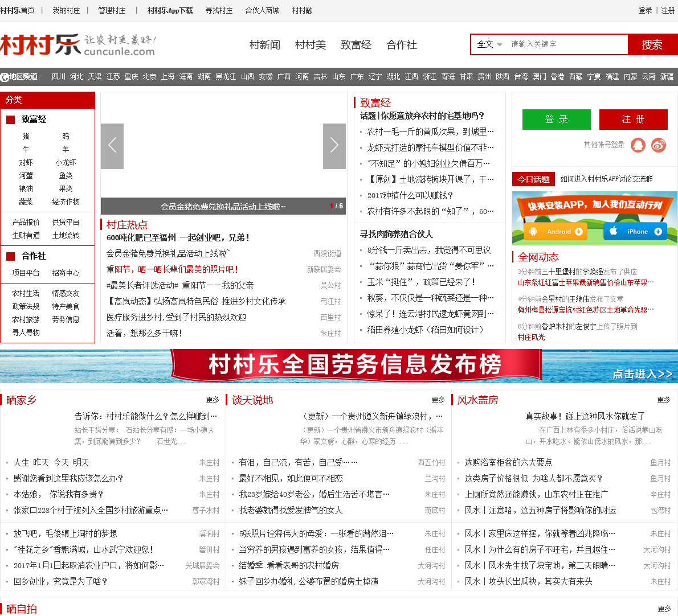Open 劳务信息 sidebar link

coord(66,319)
